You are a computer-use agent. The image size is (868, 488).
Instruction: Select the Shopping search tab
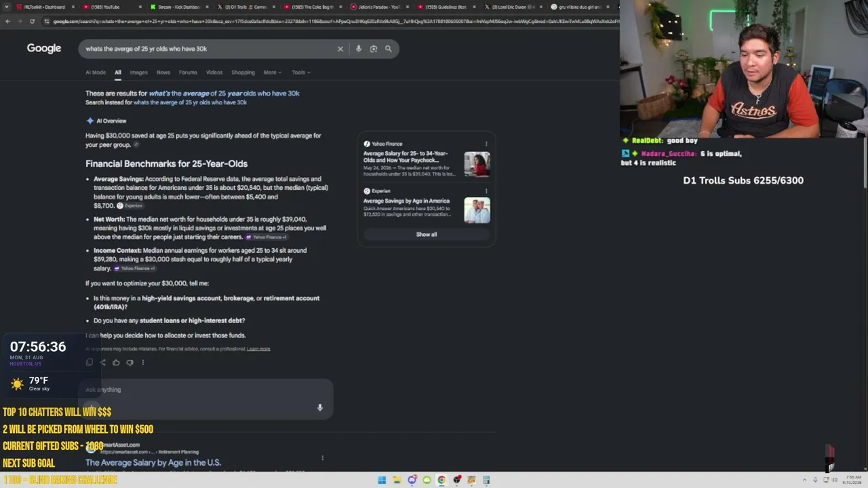tap(243, 73)
